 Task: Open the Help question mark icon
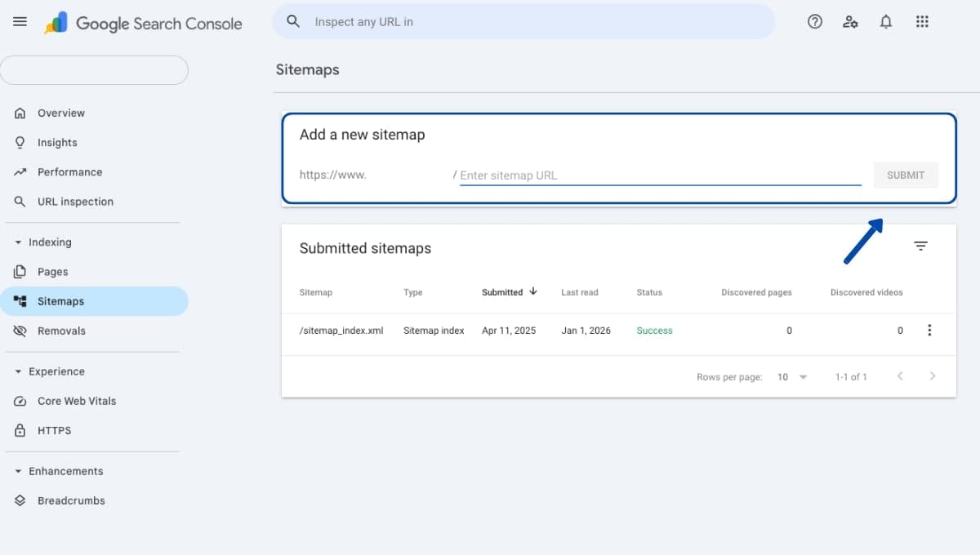(x=814, y=22)
